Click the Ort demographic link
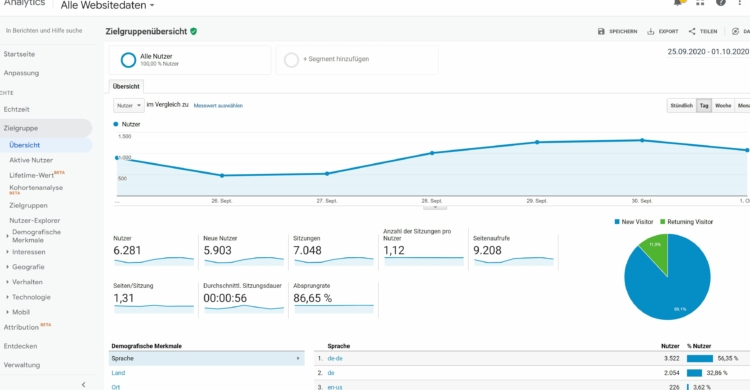The height and width of the screenshot is (390, 750). click(x=116, y=387)
